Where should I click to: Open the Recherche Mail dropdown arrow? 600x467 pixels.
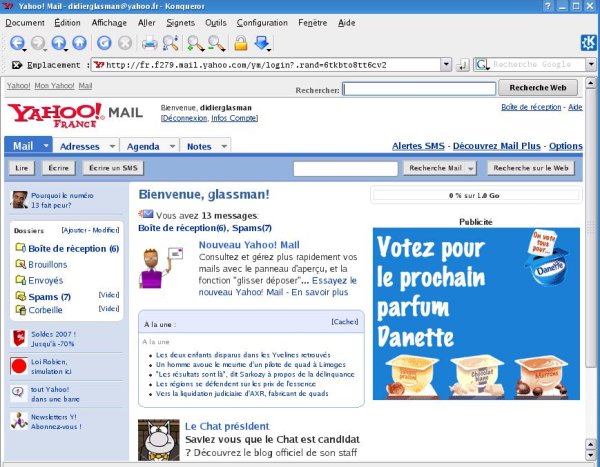471,168
